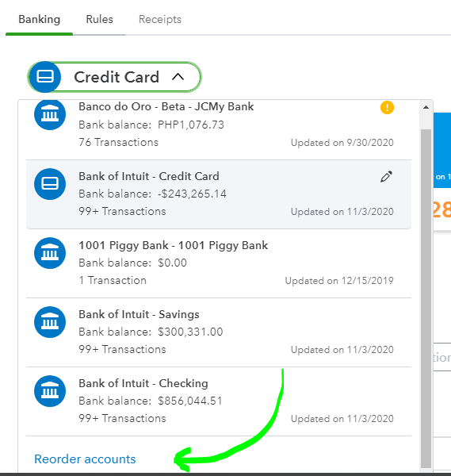Select the Banking tab
The width and height of the screenshot is (451, 476).
pos(39,19)
